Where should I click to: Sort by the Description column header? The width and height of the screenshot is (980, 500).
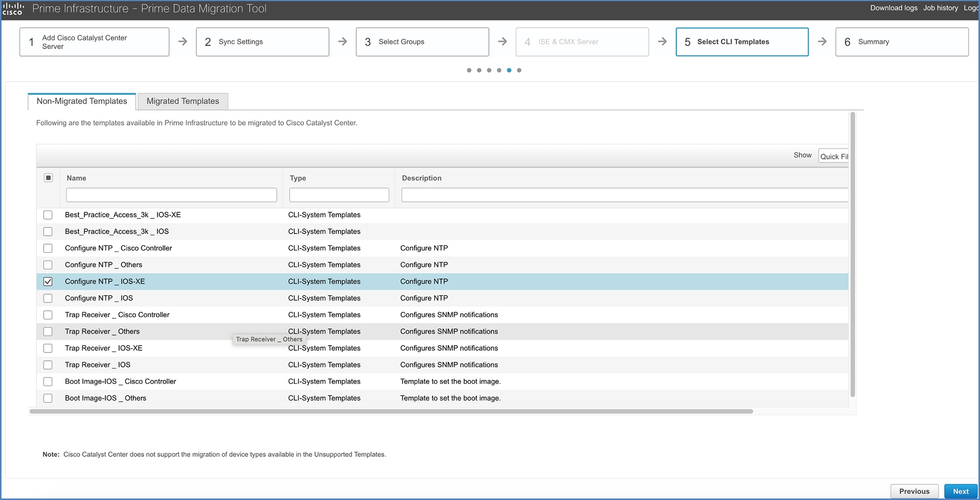422,178
